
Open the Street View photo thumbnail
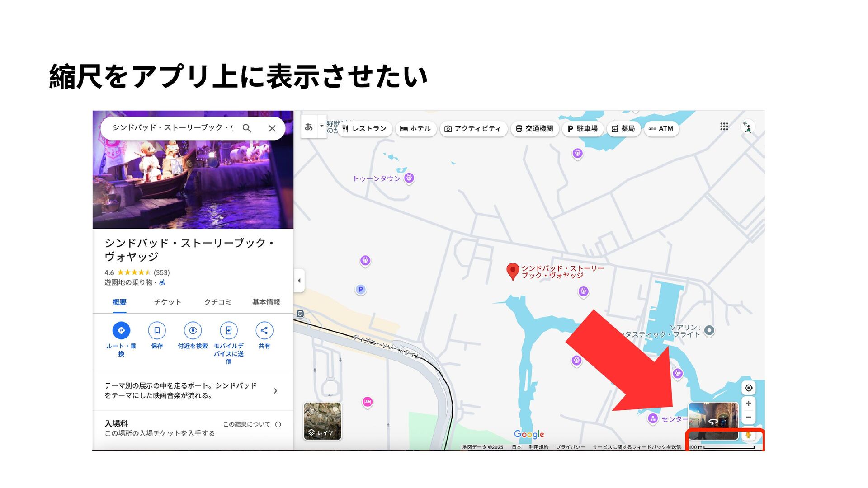pos(713,421)
